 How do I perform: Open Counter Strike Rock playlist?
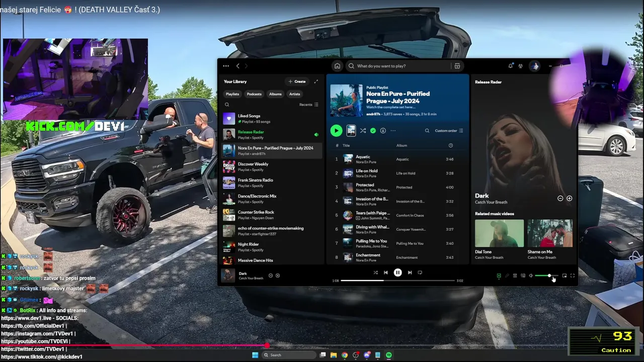(x=272, y=215)
